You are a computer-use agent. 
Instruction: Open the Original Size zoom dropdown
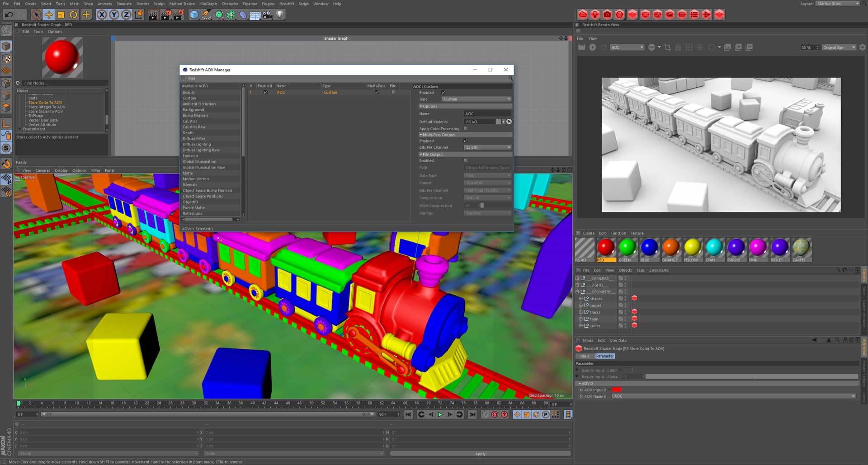(839, 47)
